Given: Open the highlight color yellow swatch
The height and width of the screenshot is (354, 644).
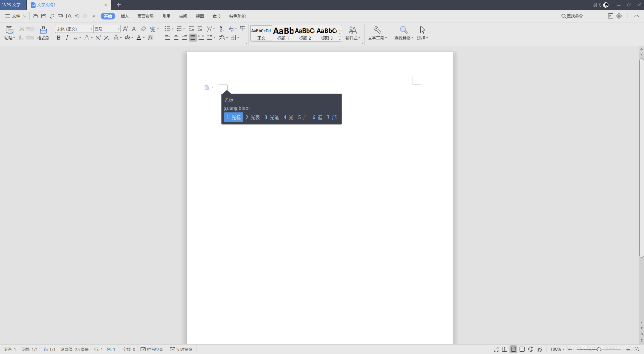Looking at the screenshot, I should [127, 38].
